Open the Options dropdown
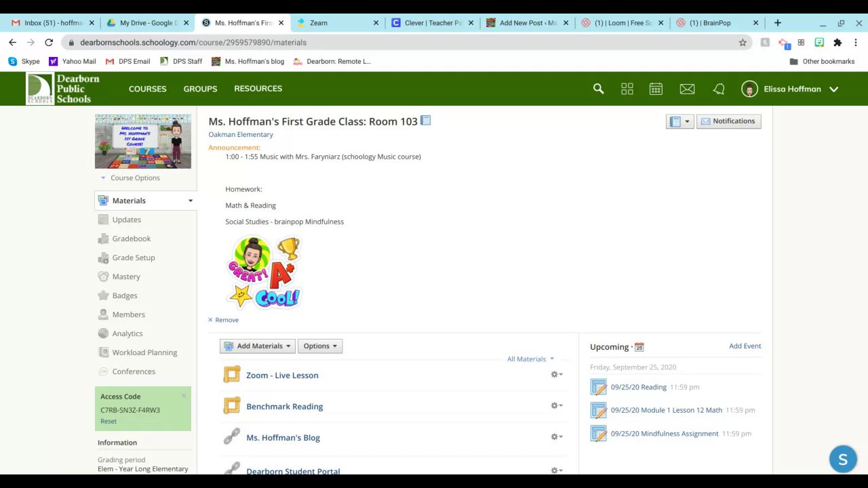The width and height of the screenshot is (868, 488). 320,346
